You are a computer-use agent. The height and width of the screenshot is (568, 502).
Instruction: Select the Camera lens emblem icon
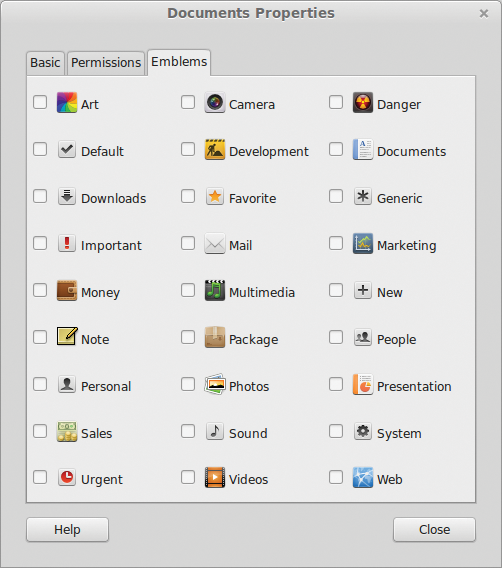pyautogui.click(x=215, y=103)
